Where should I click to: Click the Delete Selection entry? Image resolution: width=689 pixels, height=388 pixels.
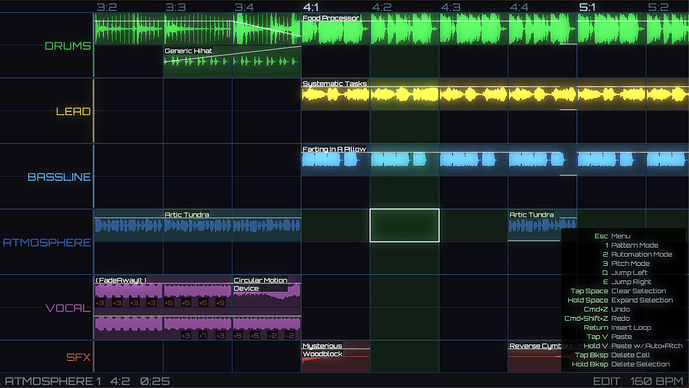point(620,364)
